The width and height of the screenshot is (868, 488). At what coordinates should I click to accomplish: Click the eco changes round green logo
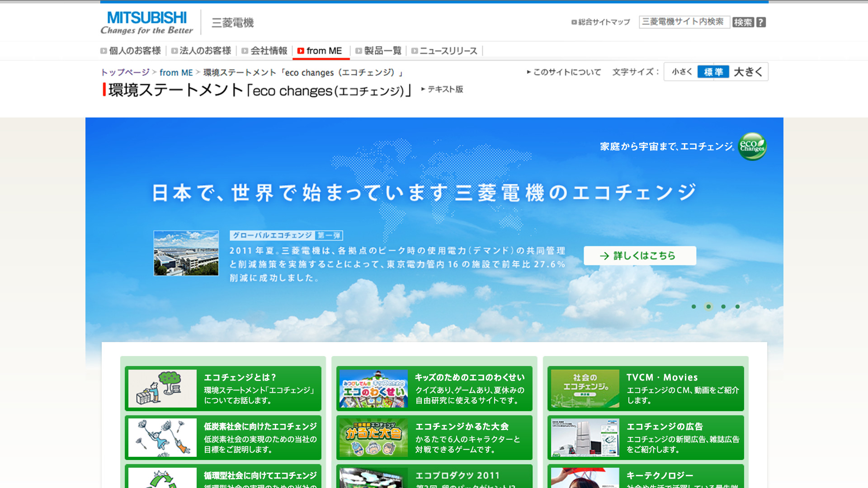[752, 146]
